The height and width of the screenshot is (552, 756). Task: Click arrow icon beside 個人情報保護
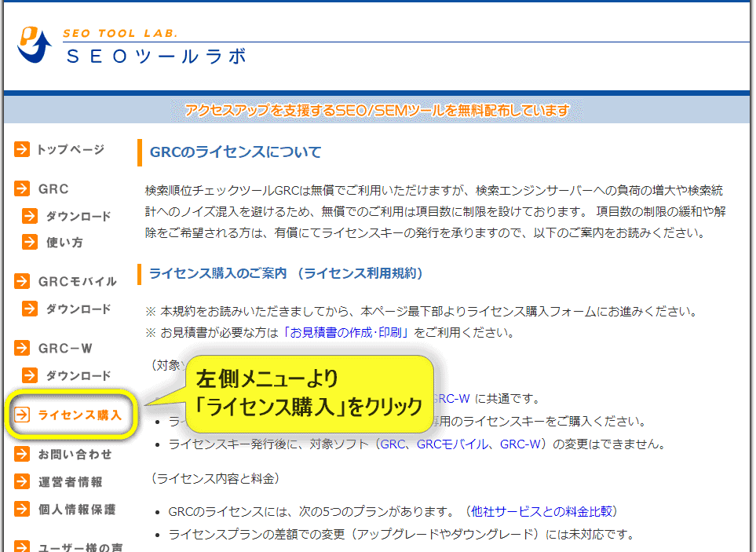(x=22, y=509)
